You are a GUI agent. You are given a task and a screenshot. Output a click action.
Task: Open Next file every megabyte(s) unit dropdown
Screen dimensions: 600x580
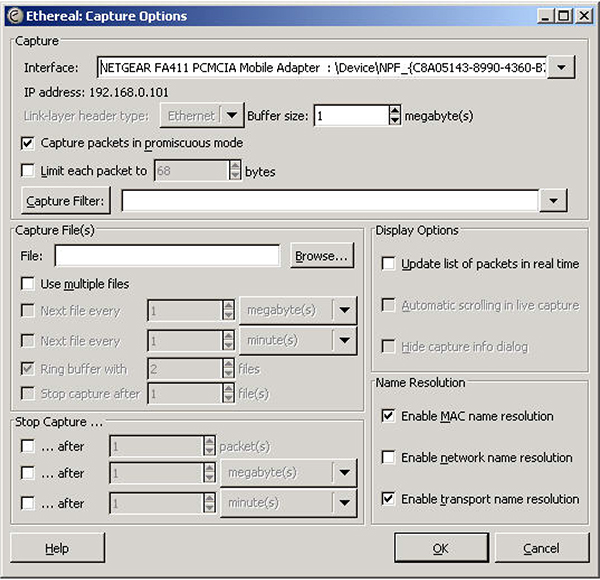298,310
